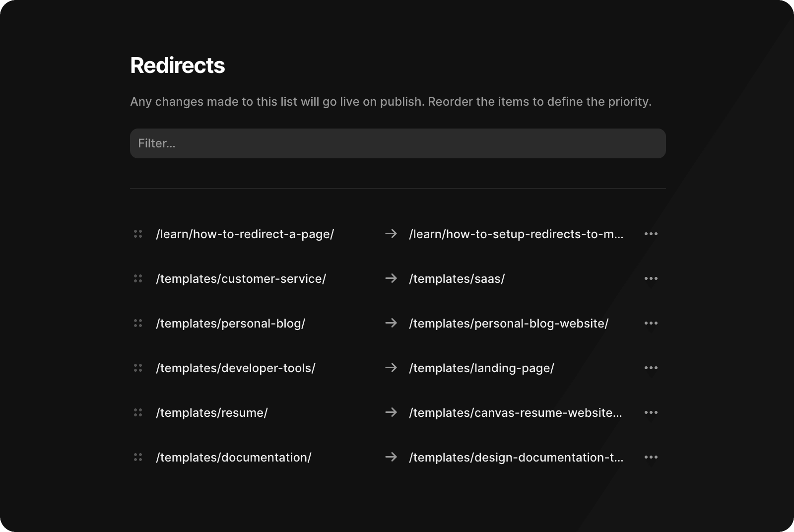Open more menu for documentation redirect

coord(651,457)
